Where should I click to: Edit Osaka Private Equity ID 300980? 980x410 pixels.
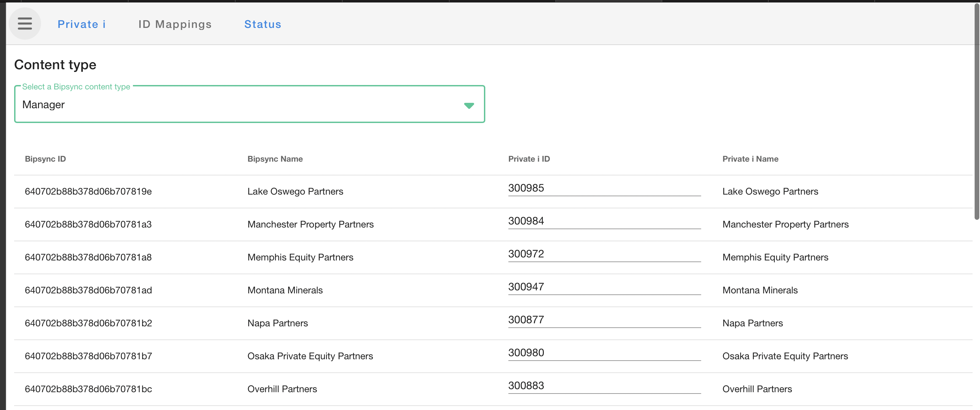pos(604,353)
